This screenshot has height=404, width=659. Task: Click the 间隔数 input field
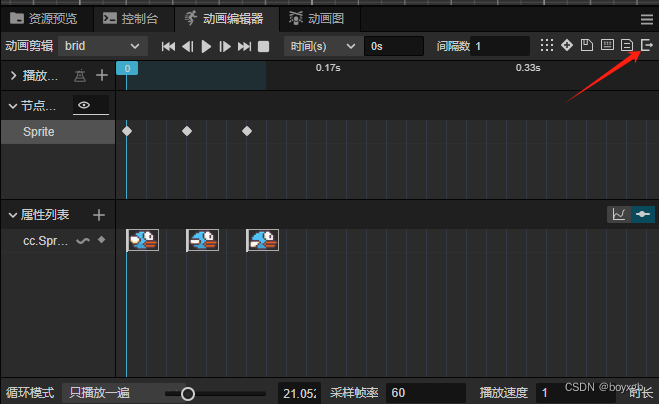click(x=500, y=46)
